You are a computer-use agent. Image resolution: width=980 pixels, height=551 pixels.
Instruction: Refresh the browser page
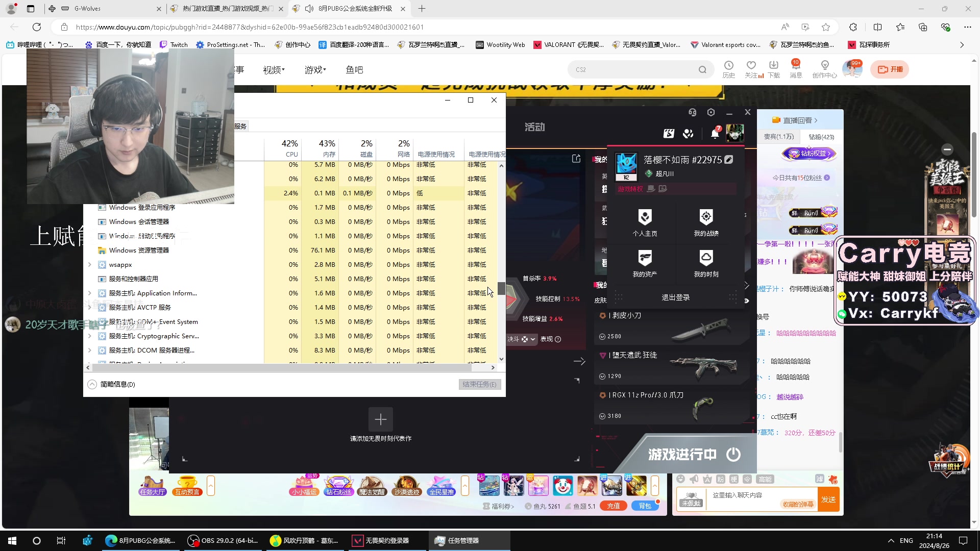pyautogui.click(x=37, y=27)
